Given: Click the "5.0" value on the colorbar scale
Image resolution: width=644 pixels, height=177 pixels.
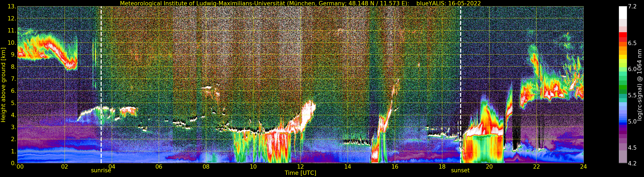Looking at the screenshot, I should pos(632,121).
